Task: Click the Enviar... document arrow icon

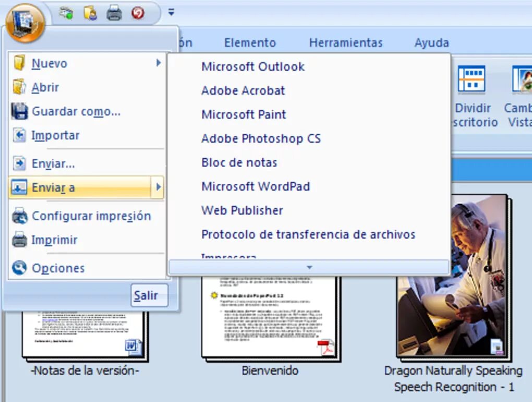Action: (19, 163)
